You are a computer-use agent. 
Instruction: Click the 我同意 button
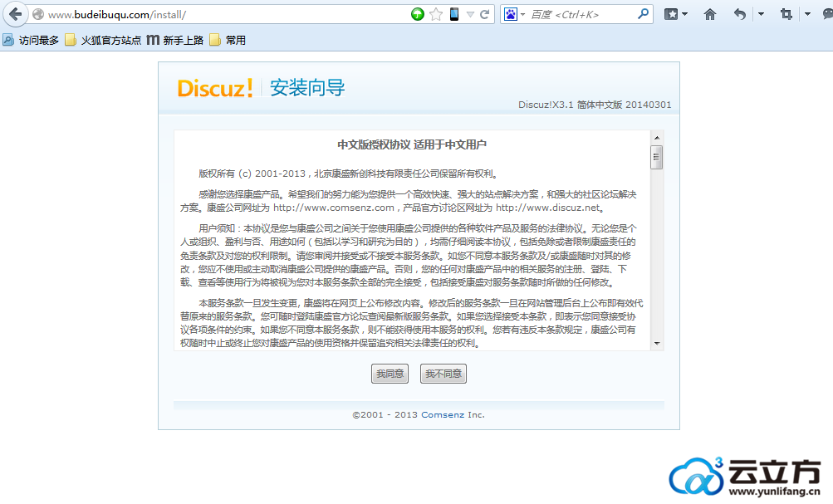click(x=390, y=374)
